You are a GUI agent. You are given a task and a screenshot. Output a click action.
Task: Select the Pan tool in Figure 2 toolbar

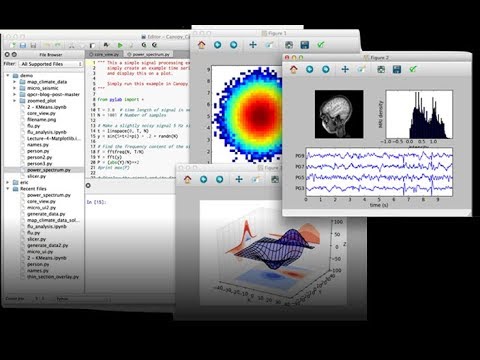(x=345, y=69)
